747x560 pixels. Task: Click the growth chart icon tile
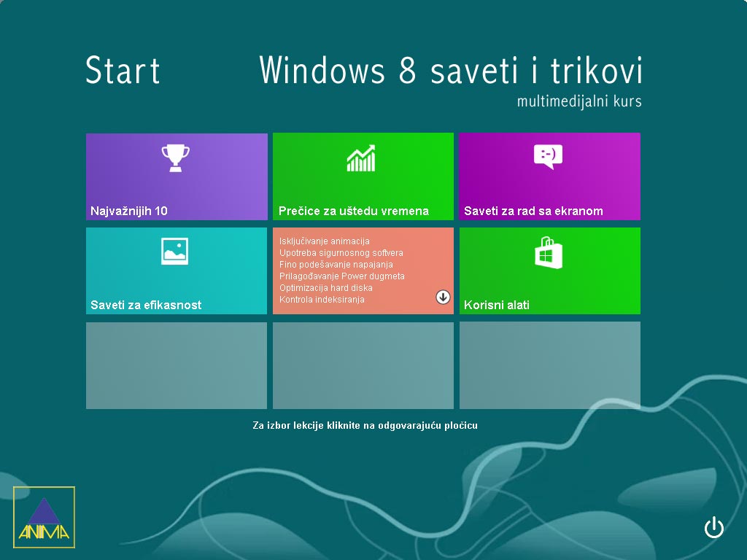click(x=361, y=158)
